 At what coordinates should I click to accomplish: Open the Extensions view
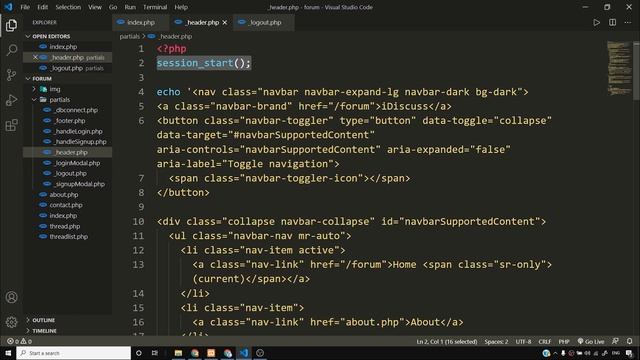[11, 125]
